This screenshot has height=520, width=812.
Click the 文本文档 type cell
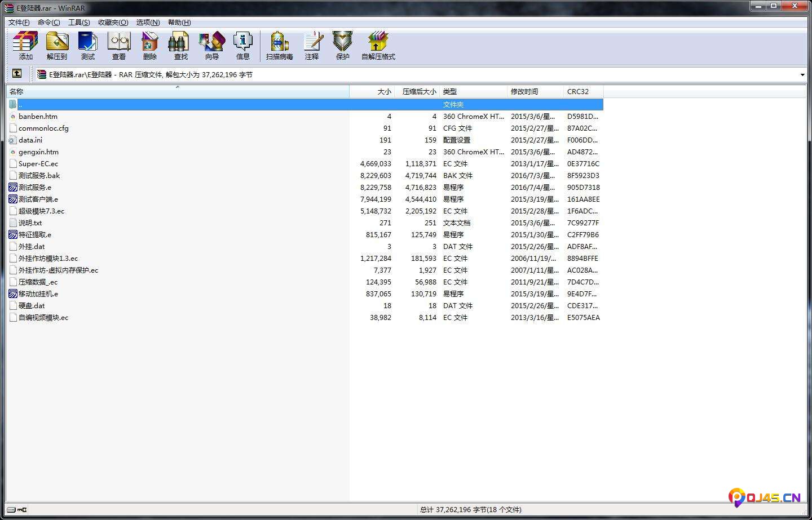(457, 223)
